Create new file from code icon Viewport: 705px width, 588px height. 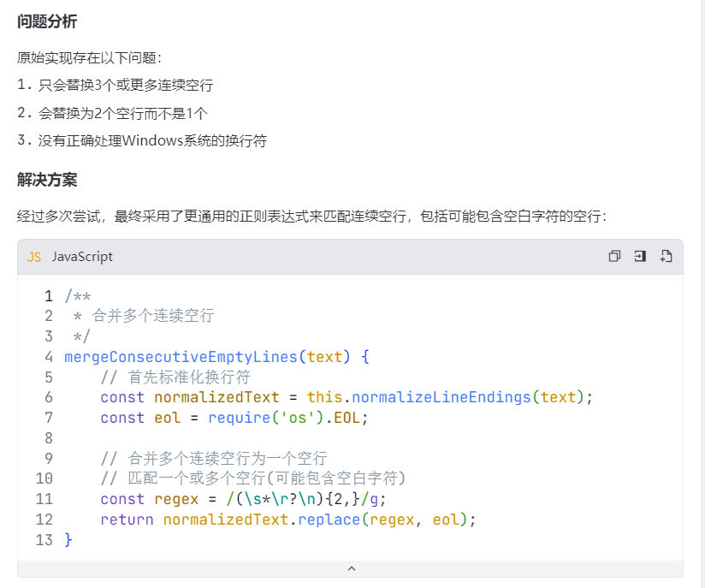(x=666, y=257)
